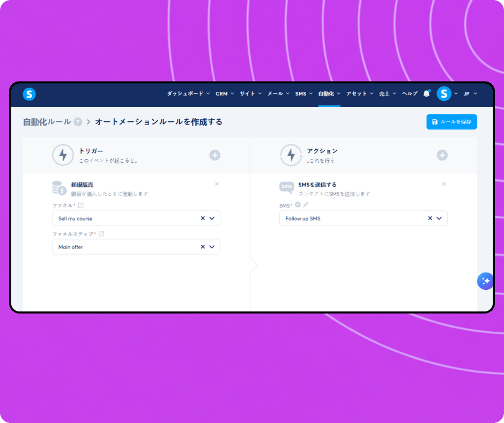
Task: Open the ファネルステップ external link icon
Action: point(101,234)
